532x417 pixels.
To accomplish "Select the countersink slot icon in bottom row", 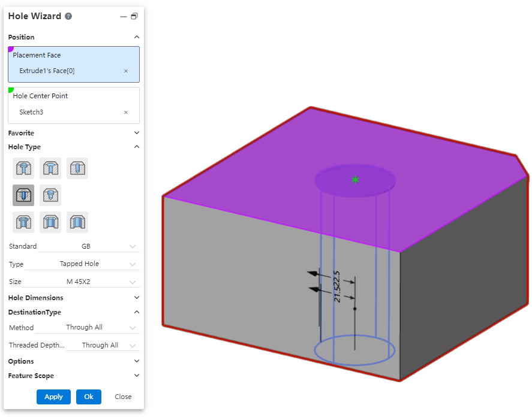I will click(x=50, y=222).
